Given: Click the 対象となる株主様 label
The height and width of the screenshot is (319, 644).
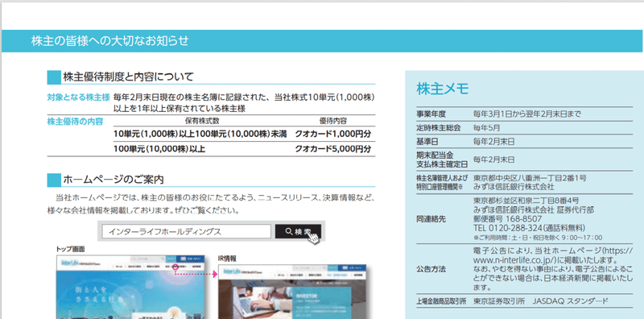Looking at the screenshot, I should tap(78, 97).
